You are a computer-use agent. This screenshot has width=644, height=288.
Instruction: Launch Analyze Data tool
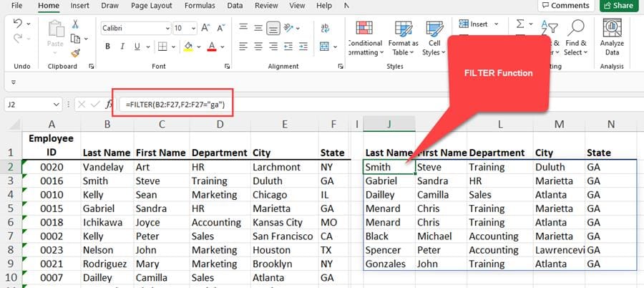[x=612, y=37]
